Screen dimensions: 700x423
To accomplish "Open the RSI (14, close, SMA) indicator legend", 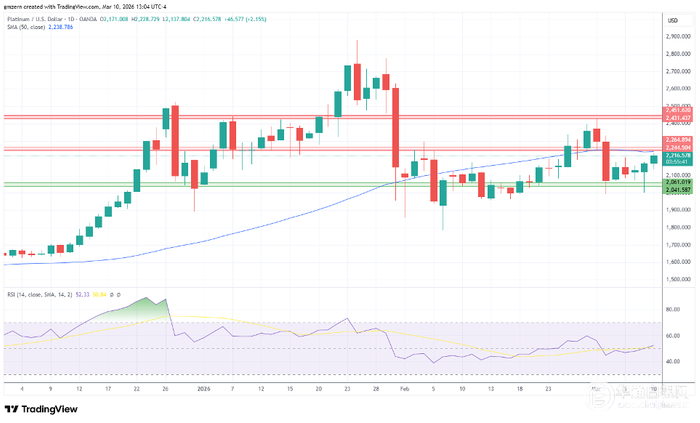I will pyautogui.click(x=40, y=295).
